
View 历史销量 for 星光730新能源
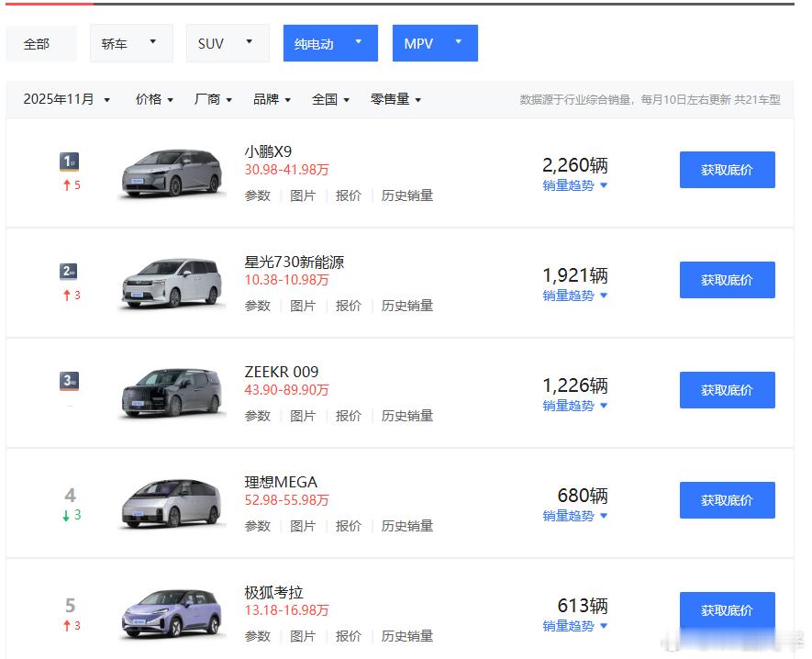[407, 306]
